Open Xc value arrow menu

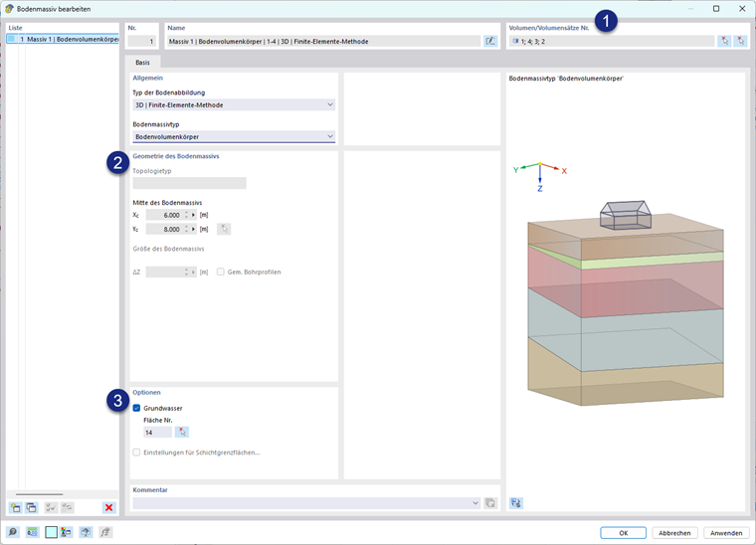[x=193, y=215]
